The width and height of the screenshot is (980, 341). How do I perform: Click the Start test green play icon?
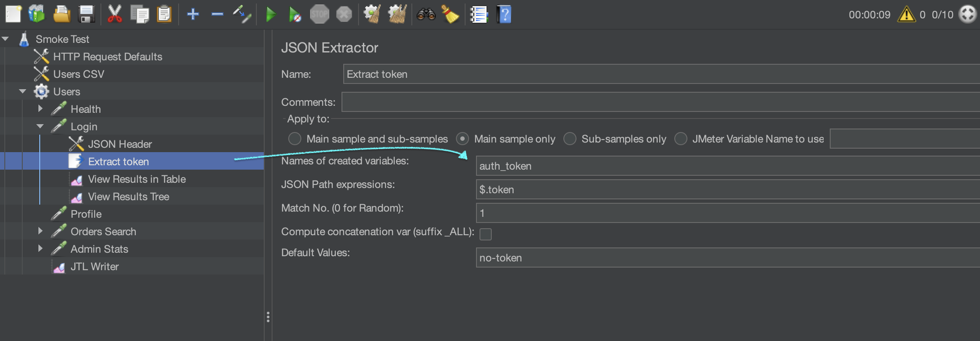coord(271,15)
